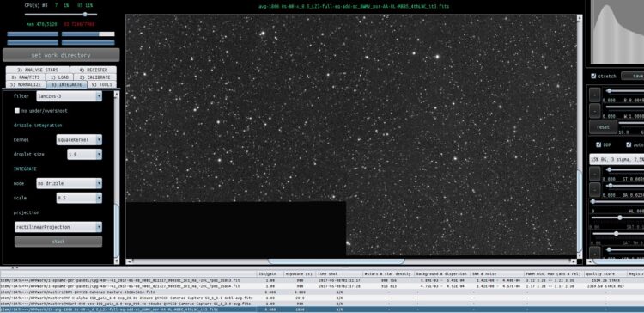Open the filter dropdown showing lanczos-3
This screenshot has height=313, width=644.
(69, 96)
